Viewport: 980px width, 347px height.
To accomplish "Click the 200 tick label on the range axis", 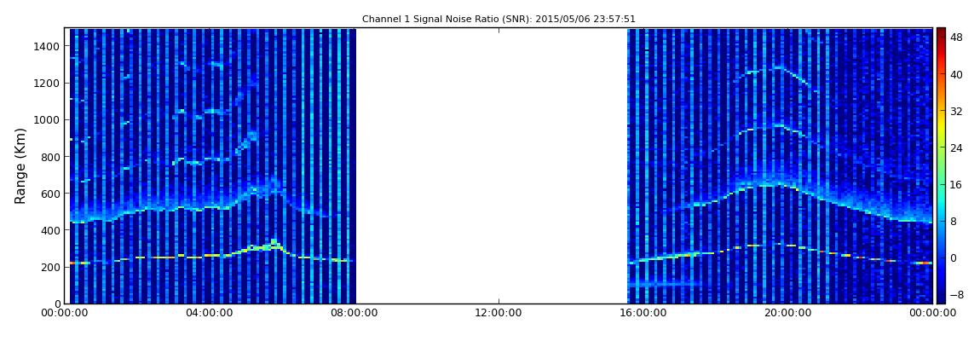I will (x=50, y=268).
